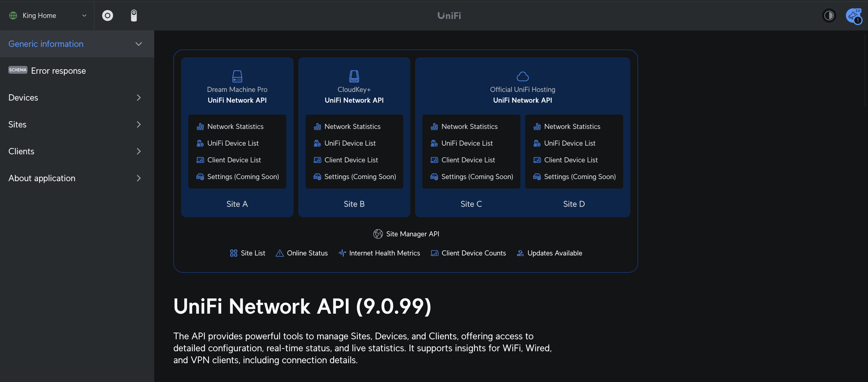Select the Network Statistics icon under Dream Machine Pro
Image resolution: width=868 pixels, height=382 pixels.
[x=200, y=126]
